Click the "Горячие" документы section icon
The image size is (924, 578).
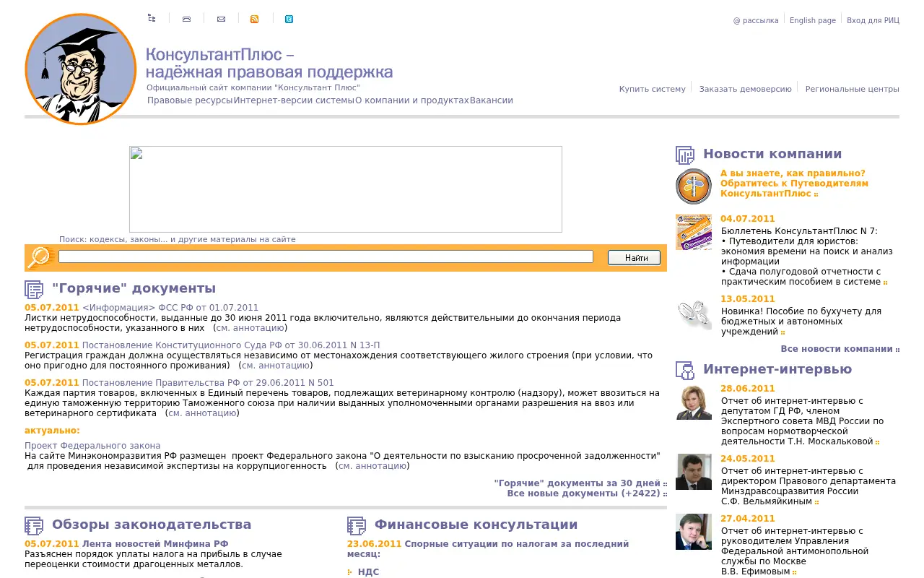click(34, 289)
